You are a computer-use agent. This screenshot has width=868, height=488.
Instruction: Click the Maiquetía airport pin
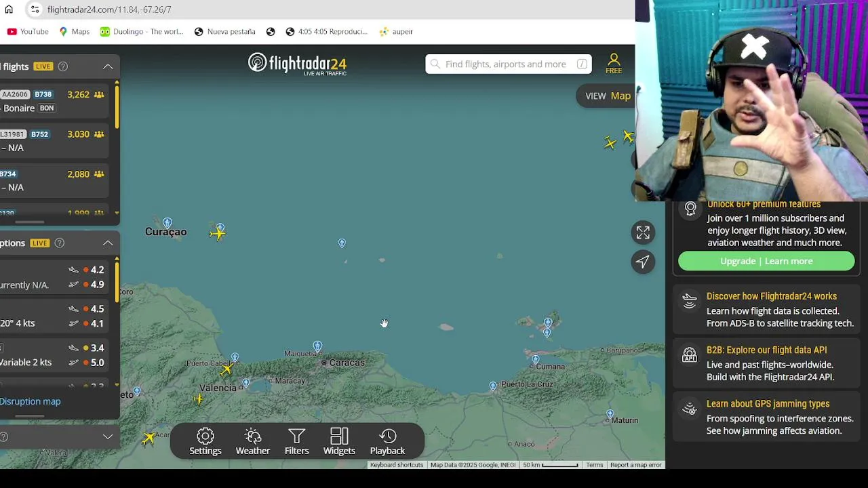[317, 347]
